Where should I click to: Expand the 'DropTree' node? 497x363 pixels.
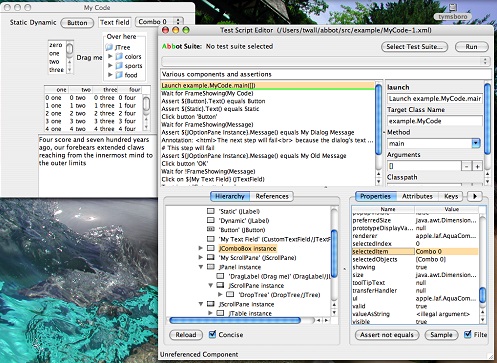(x=220, y=294)
